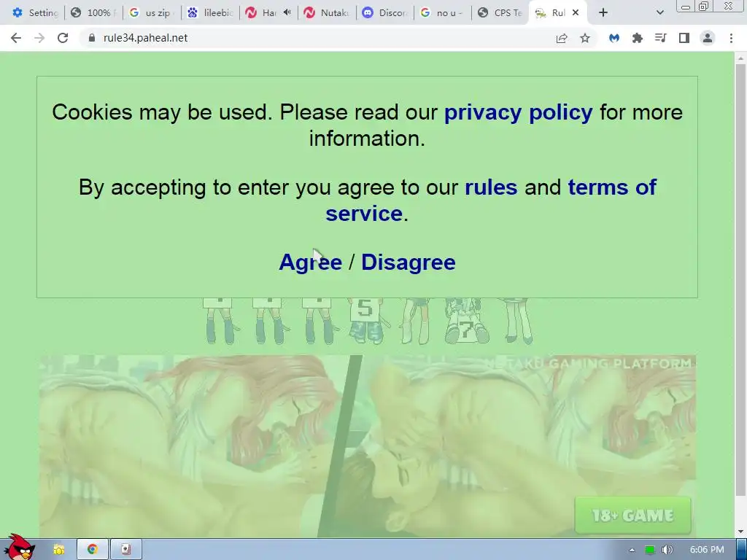Screen dimensions: 747x560
Task: Open the card game taskbar icon
Action: point(125,550)
